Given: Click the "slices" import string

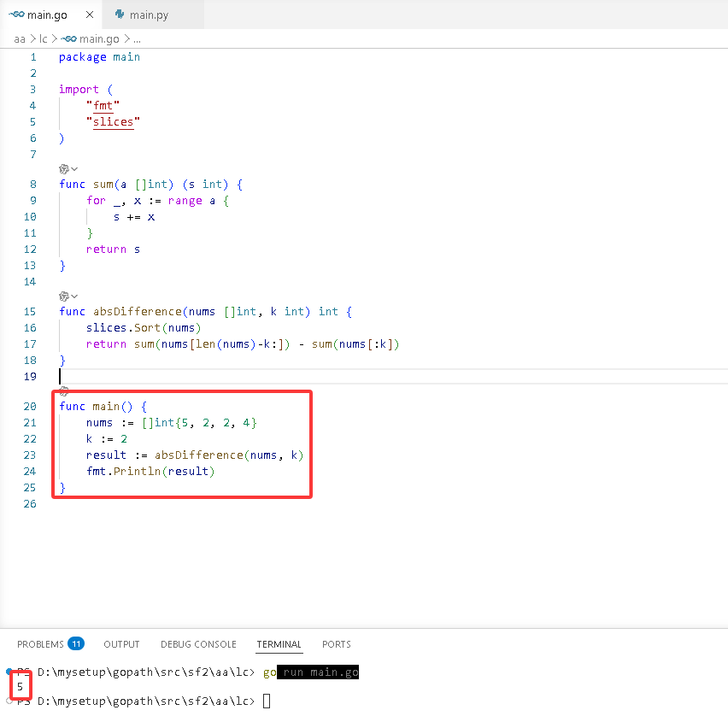Looking at the screenshot, I should tap(113, 122).
